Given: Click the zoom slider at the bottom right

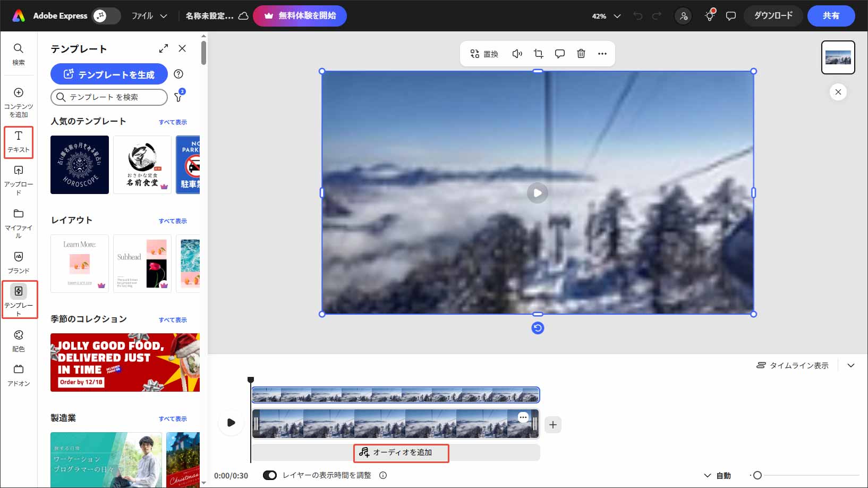Looking at the screenshot, I should click(758, 475).
